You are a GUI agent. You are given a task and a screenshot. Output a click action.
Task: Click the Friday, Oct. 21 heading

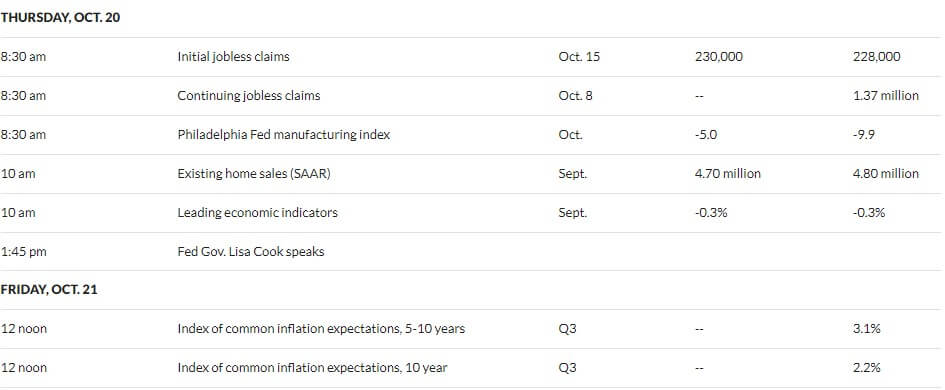49,290
